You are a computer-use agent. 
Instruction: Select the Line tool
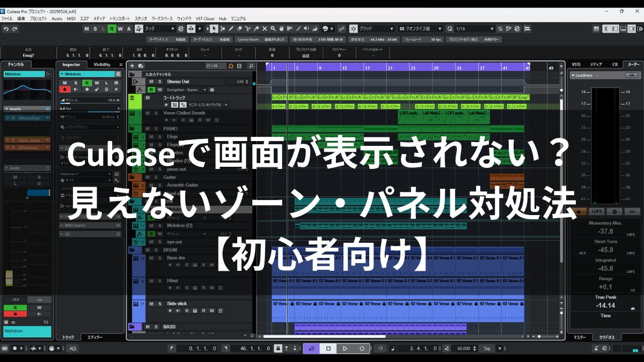[x=299, y=28]
